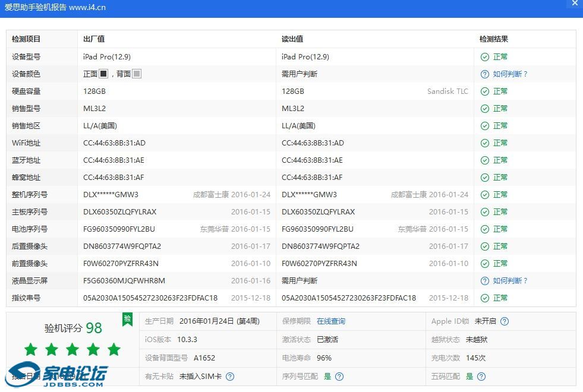Image resolution: width=583 pixels, height=392 pixels.
Task: Click the 未开启 Apple ID lock status
Action: (x=485, y=321)
